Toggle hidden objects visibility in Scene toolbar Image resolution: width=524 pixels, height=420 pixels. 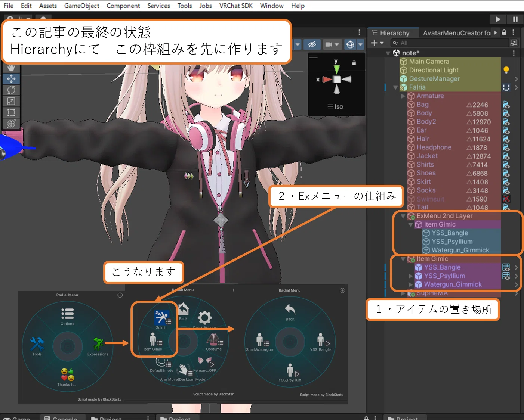312,44
